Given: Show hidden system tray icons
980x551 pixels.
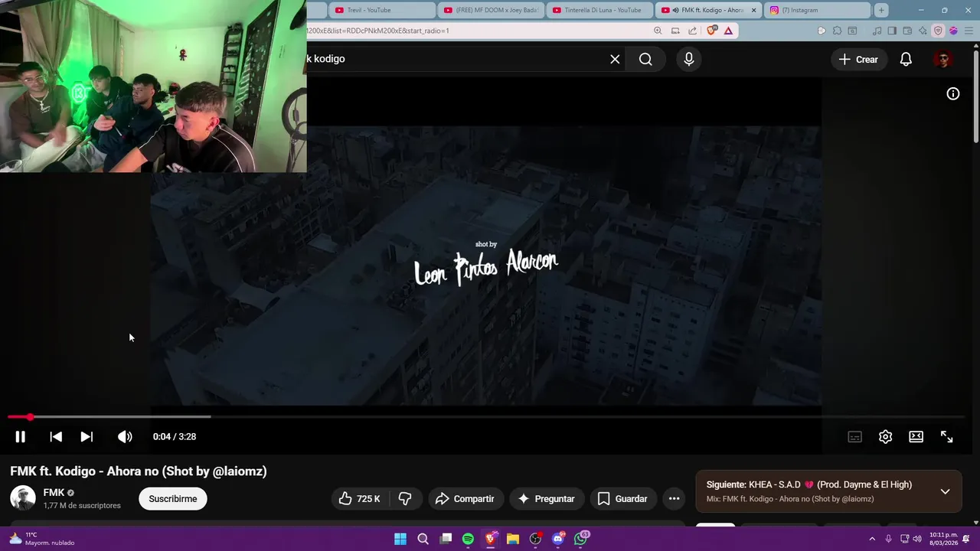Looking at the screenshot, I should pyautogui.click(x=871, y=539).
